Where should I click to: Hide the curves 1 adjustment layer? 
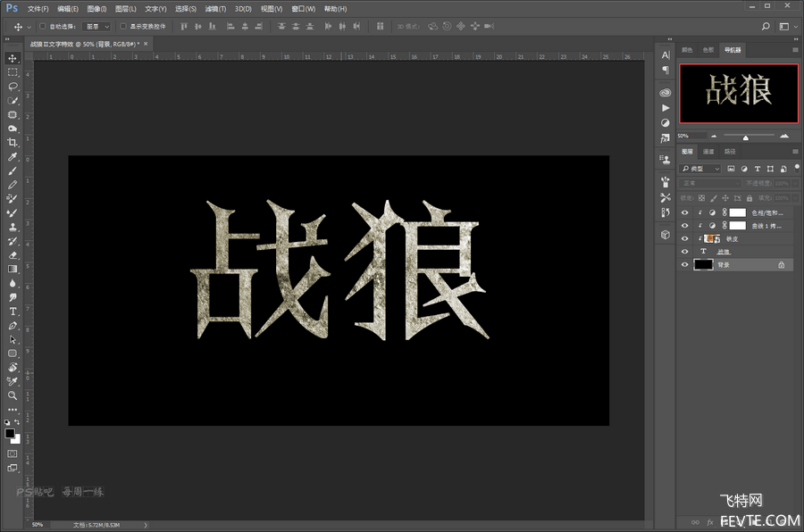[684, 226]
